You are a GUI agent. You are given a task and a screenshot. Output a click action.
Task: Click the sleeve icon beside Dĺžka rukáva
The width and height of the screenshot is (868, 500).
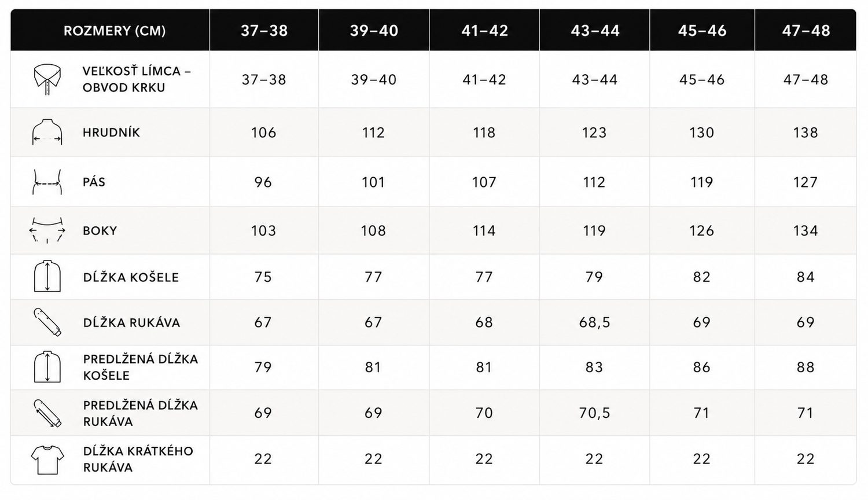point(47,322)
